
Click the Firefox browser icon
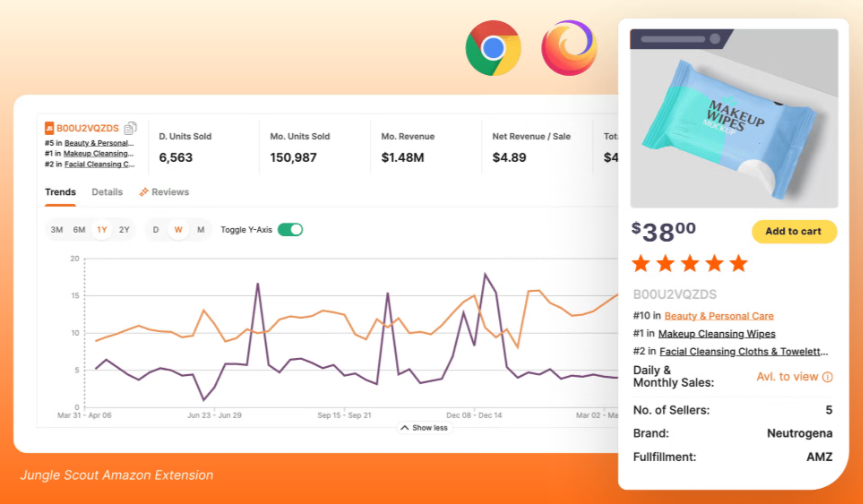(x=569, y=48)
